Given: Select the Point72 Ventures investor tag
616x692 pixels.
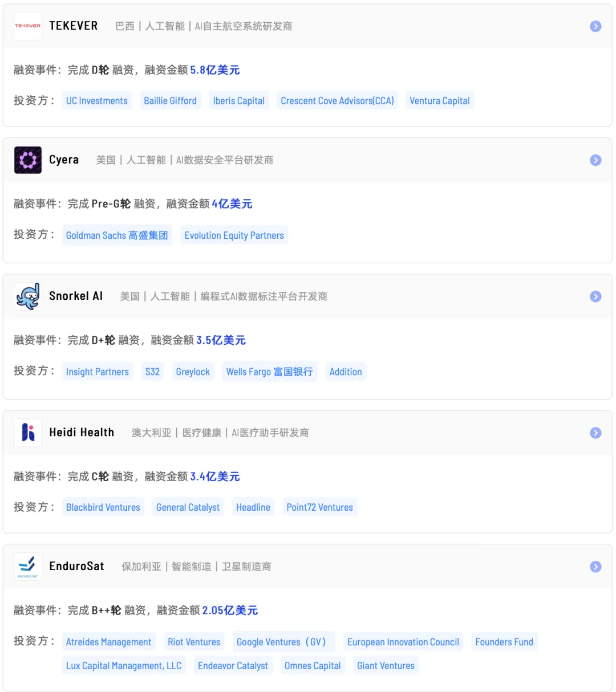Looking at the screenshot, I should point(319,507).
